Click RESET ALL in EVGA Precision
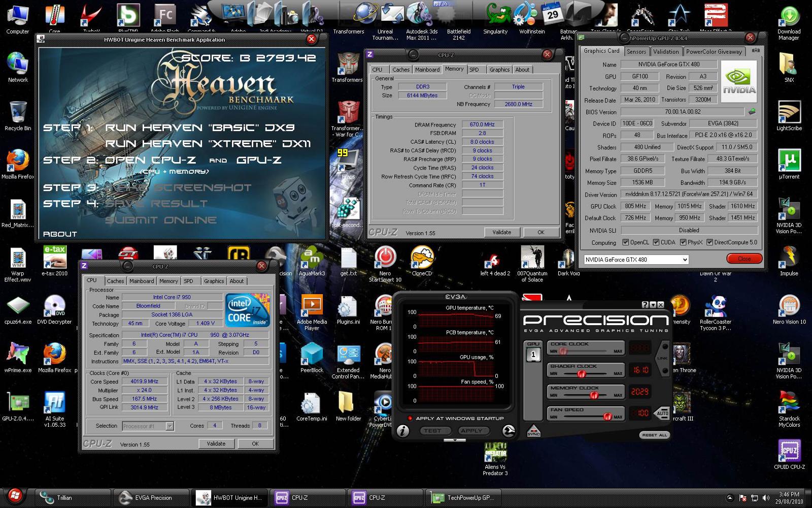This screenshot has height=508, width=812. coord(655,435)
